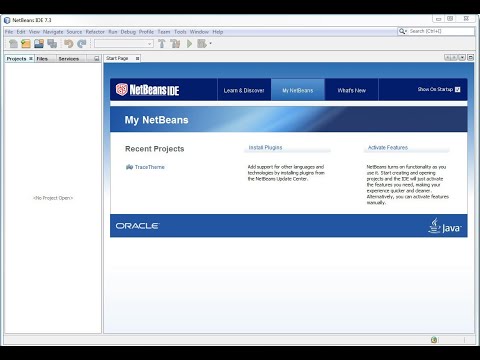Click the Open Project toolbar icon
Viewport: 480px width, 360px height.
click(x=39, y=43)
